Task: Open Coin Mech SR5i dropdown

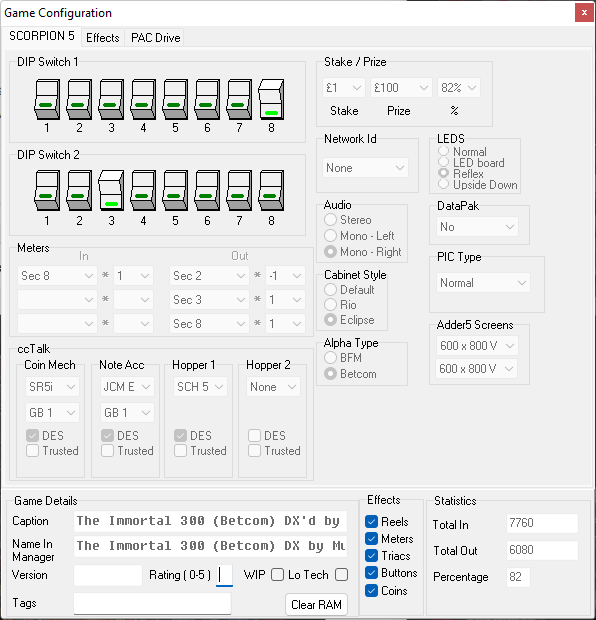Action: 52,387
